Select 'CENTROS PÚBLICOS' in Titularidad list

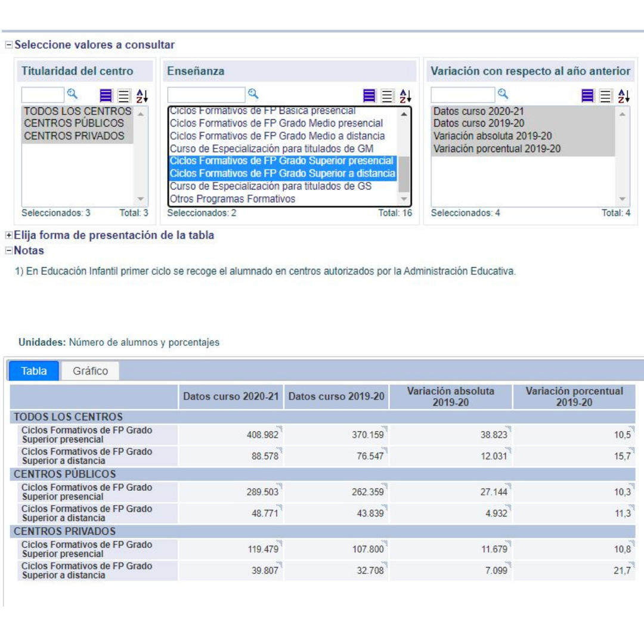78,123
